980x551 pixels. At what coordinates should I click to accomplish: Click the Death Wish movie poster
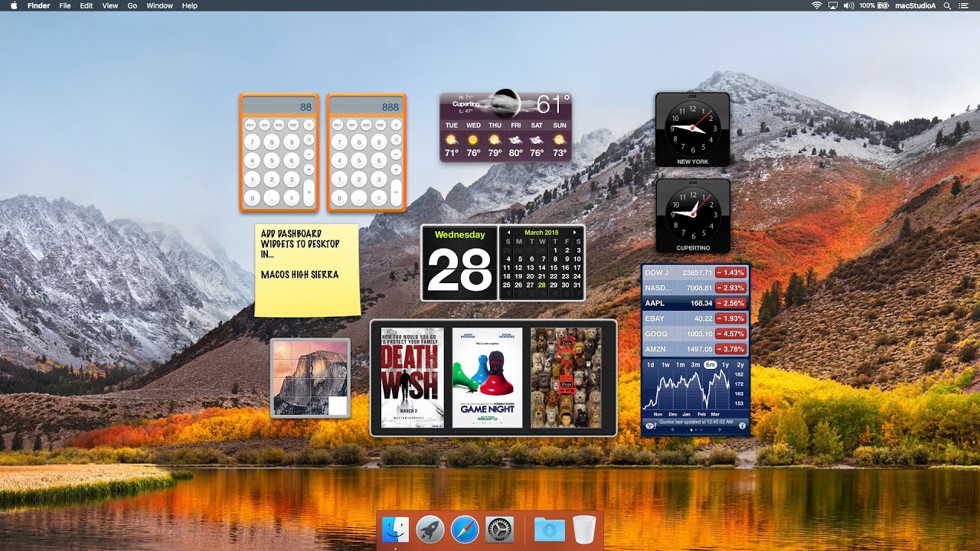[412, 377]
